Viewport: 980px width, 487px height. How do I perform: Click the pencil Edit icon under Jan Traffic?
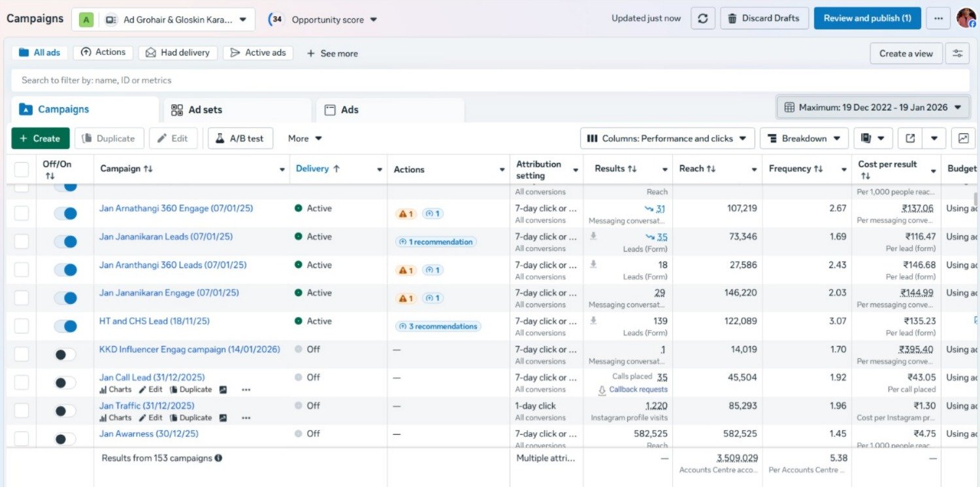tap(143, 418)
